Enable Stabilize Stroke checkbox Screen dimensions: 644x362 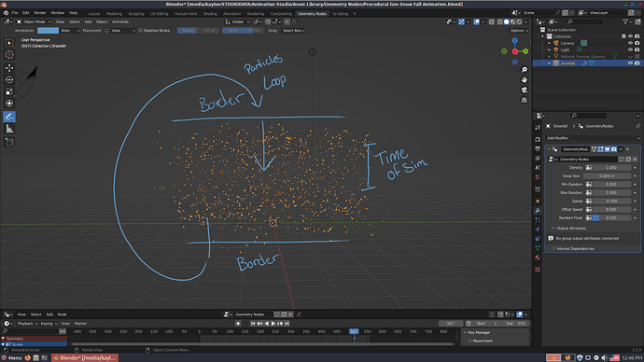point(140,31)
